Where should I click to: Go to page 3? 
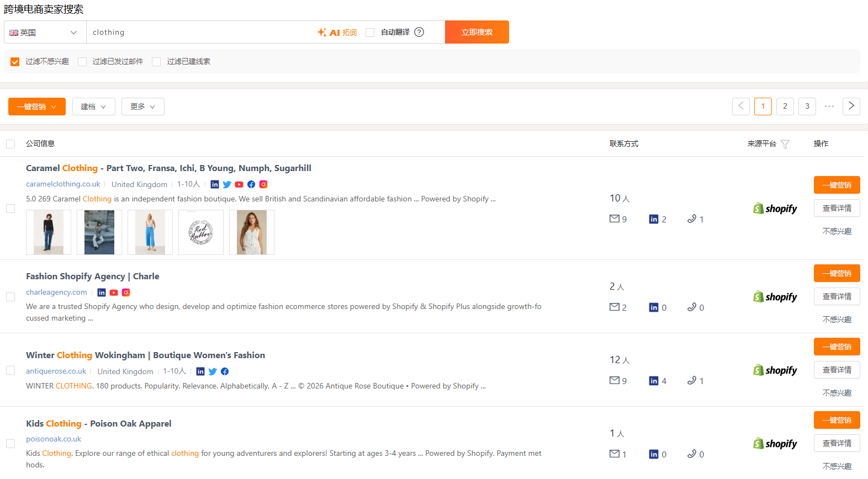[807, 106]
